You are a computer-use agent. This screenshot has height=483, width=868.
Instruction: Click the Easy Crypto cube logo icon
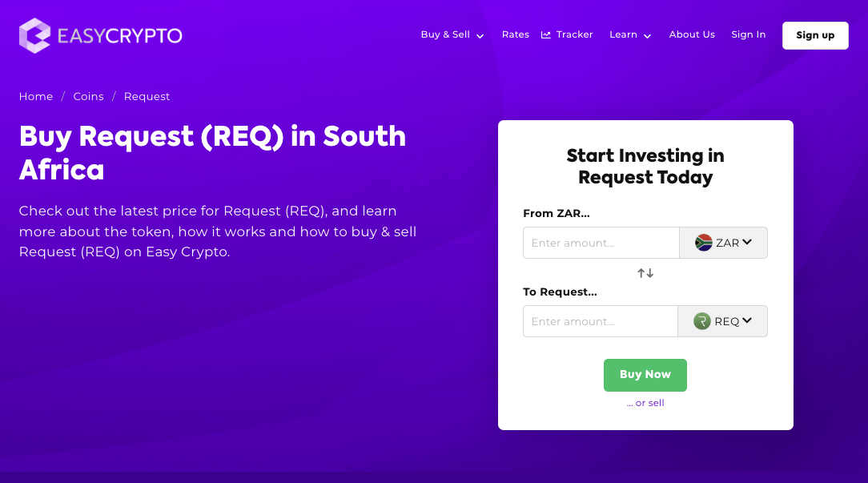[34, 35]
